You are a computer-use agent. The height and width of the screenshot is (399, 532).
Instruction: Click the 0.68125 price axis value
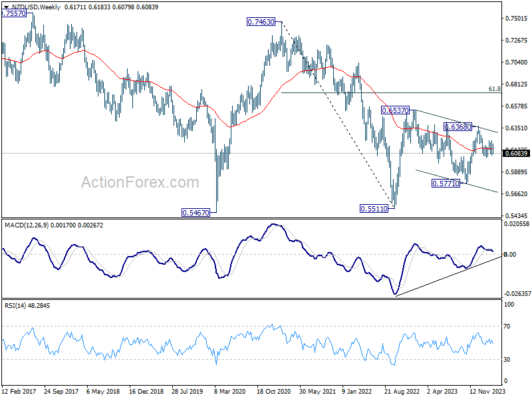coord(517,84)
